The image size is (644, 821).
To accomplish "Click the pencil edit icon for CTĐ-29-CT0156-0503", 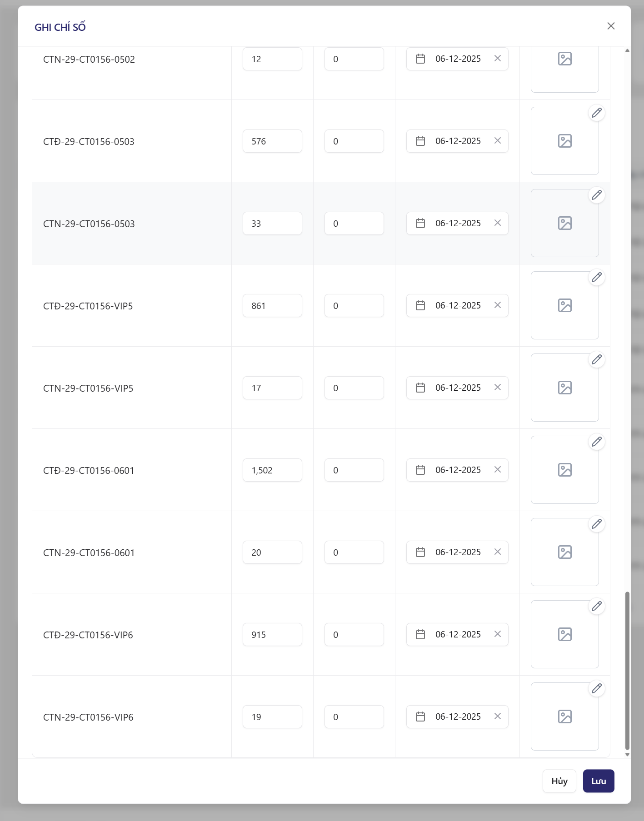I will click(x=596, y=113).
